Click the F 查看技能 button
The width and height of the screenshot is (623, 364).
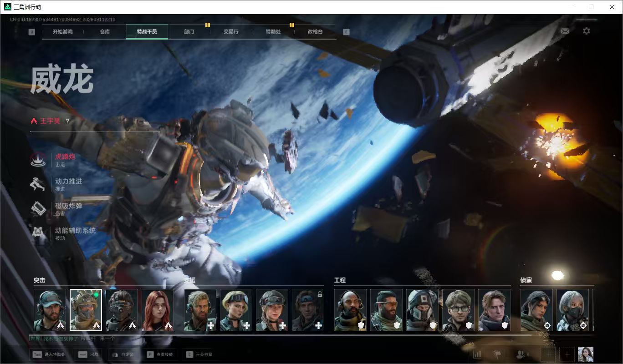[159, 354]
